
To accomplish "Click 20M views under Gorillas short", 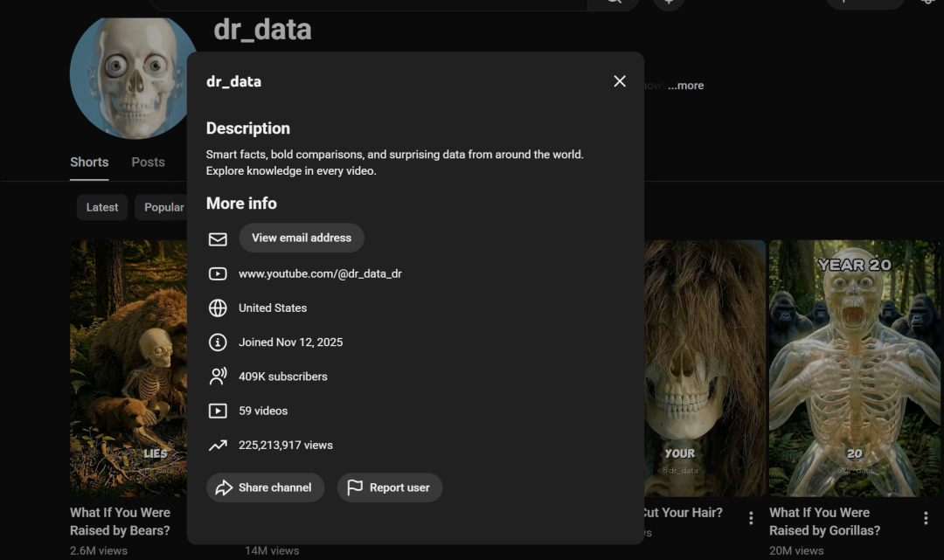I will point(796,550).
